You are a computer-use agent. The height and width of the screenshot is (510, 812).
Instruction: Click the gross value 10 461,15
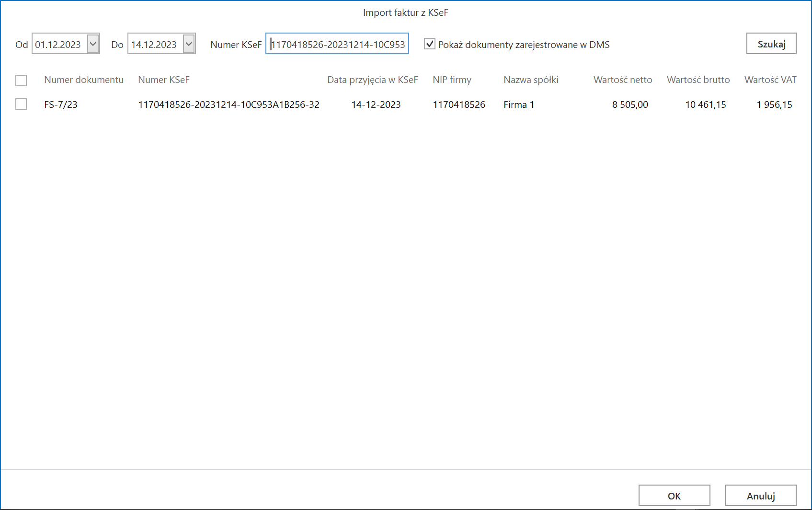706,104
